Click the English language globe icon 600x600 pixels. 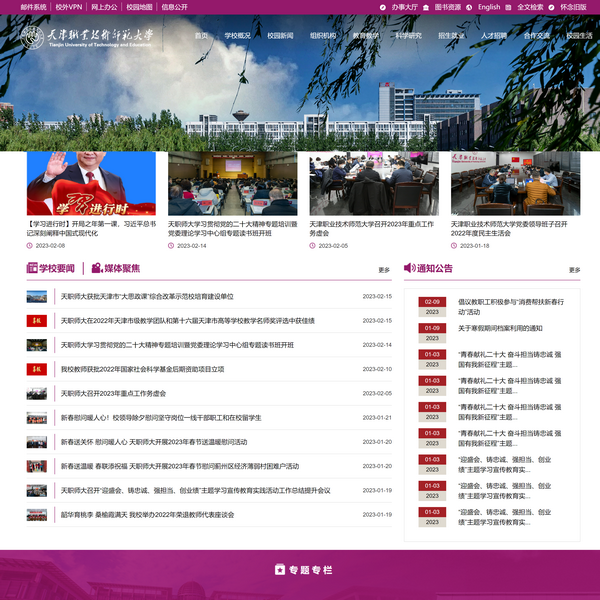coord(469,7)
